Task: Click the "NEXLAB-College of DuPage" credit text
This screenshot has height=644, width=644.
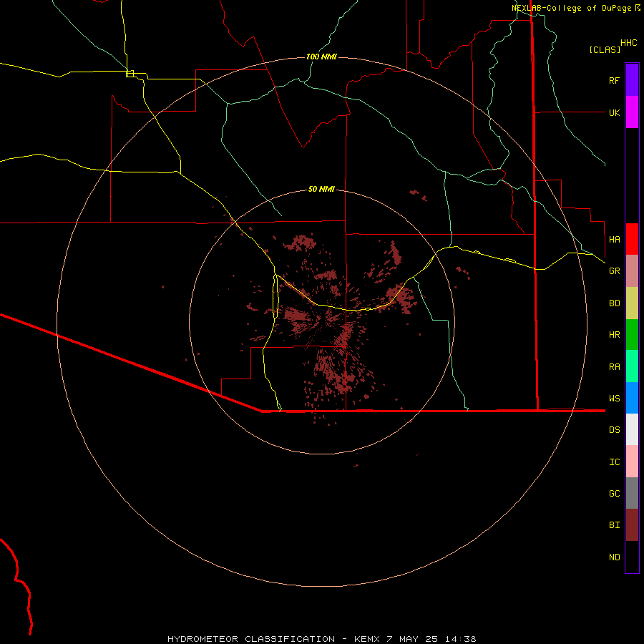Action: tap(571, 8)
